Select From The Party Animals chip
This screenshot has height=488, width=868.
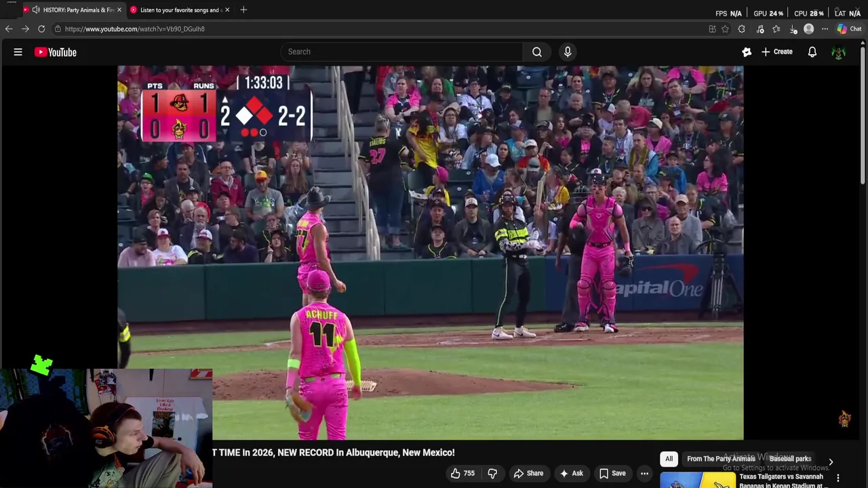click(721, 459)
